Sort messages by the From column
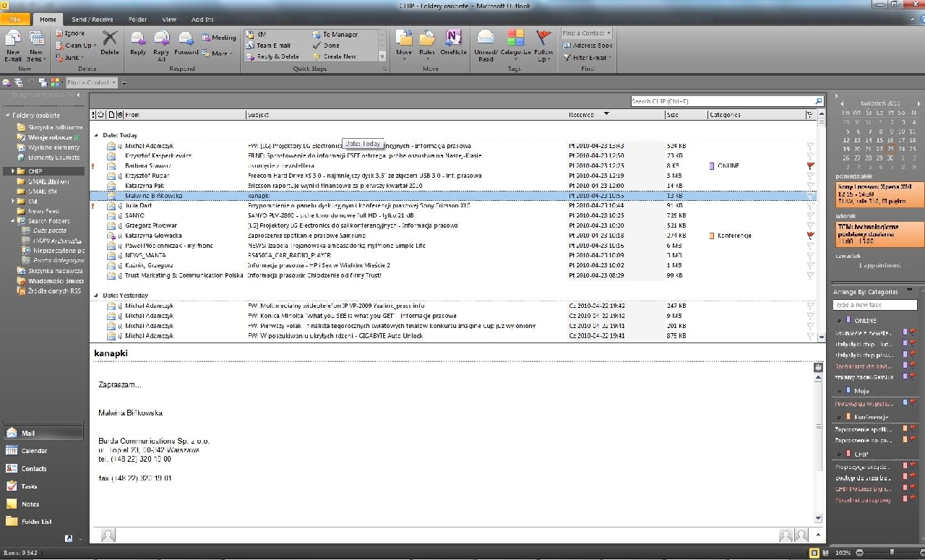925x560 pixels. (184, 115)
